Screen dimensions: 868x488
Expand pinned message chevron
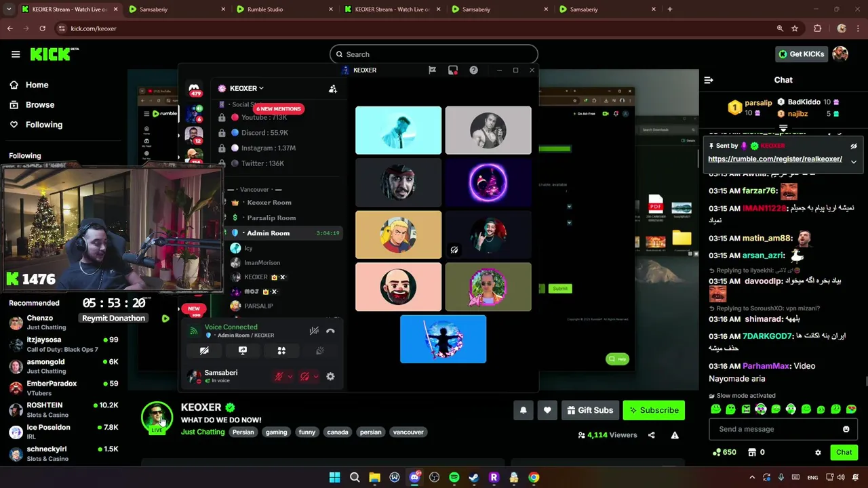click(x=854, y=162)
